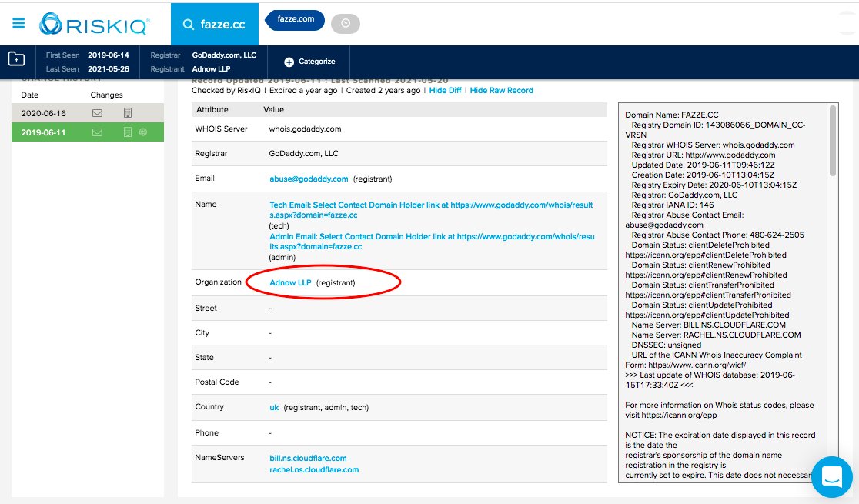The image size is (859, 504).
Task: Open the rachel.ns.cloudflare.com nameserver link
Action: 314,469
